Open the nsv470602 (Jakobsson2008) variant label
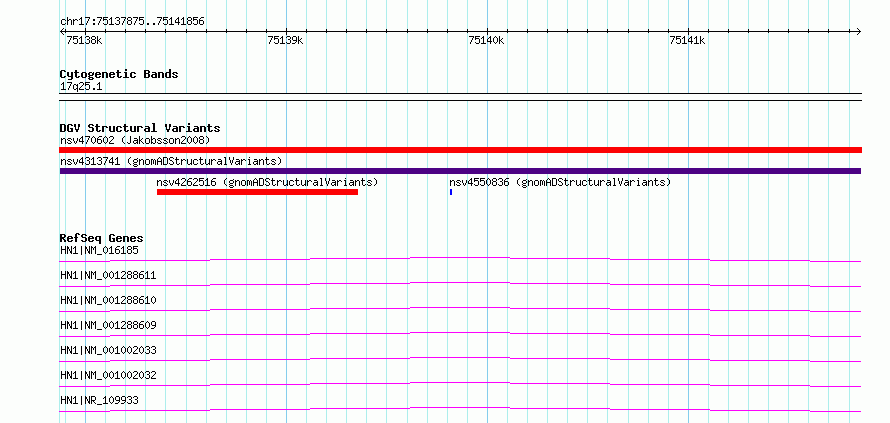 135,140
